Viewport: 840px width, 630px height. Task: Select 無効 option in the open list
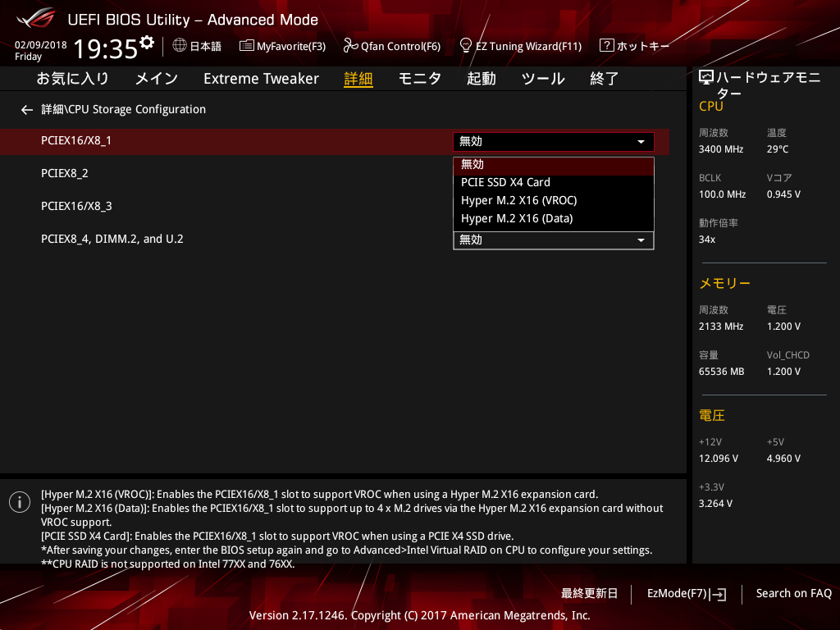click(x=554, y=164)
